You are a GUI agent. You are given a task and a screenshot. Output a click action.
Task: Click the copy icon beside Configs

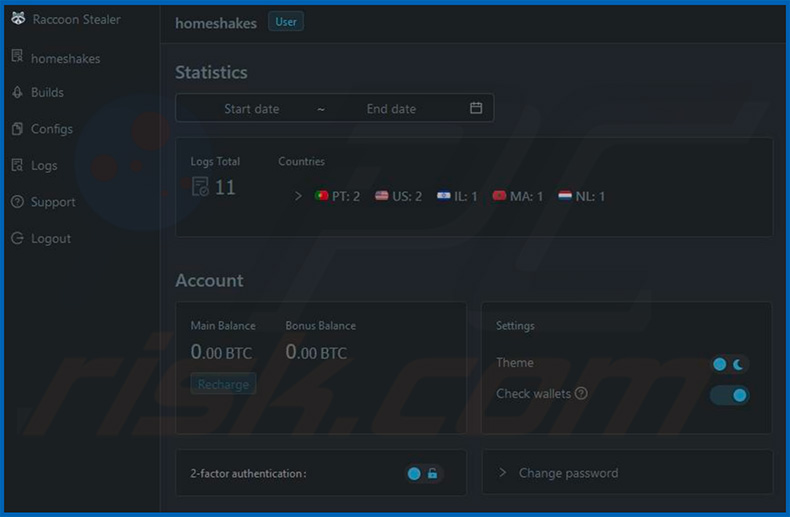point(18,129)
